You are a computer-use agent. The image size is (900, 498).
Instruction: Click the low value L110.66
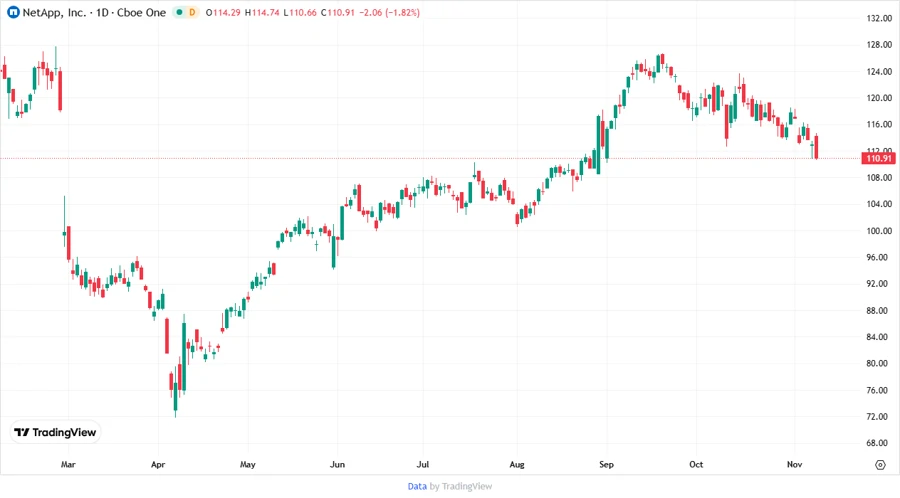coord(300,12)
